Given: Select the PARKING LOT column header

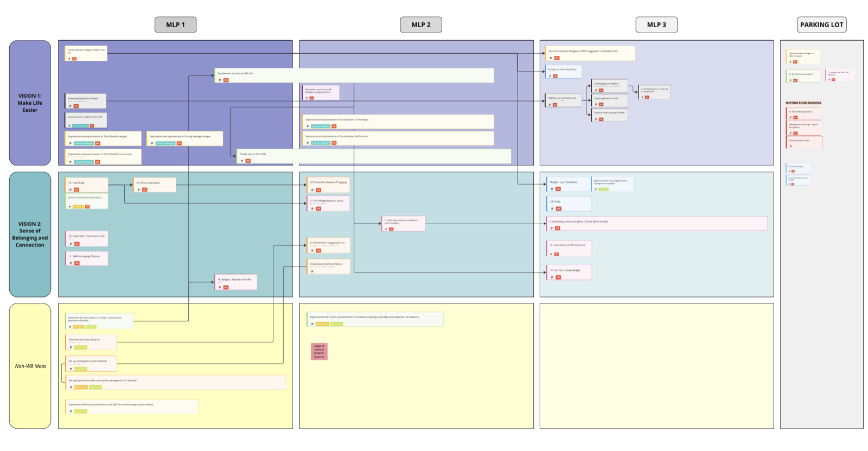Looking at the screenshot, I should click(x=822, y=24).
